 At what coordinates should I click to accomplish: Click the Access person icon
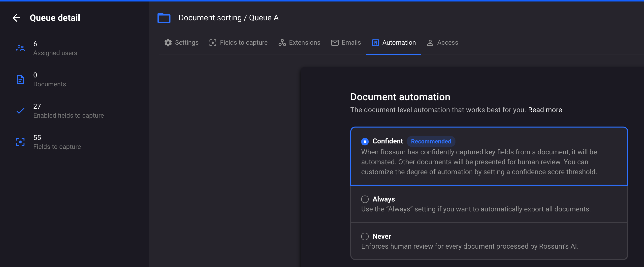(430, 43)
